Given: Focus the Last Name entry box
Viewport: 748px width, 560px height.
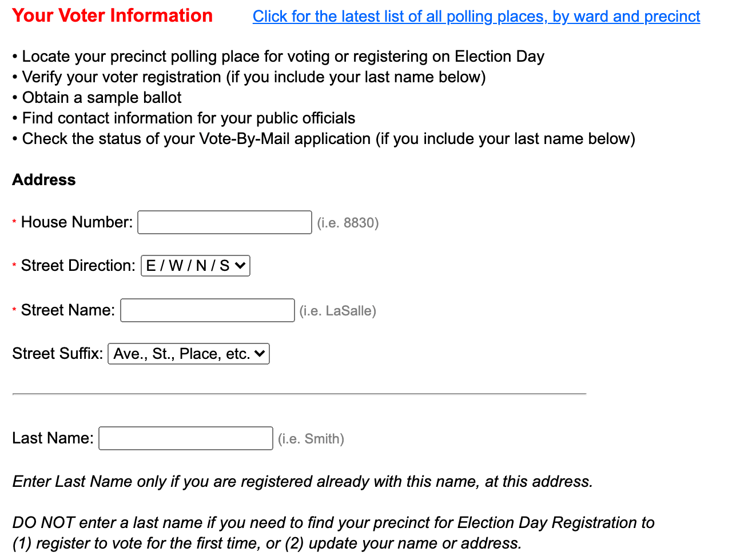Looking at the screenshot, I should pos(185,438).
